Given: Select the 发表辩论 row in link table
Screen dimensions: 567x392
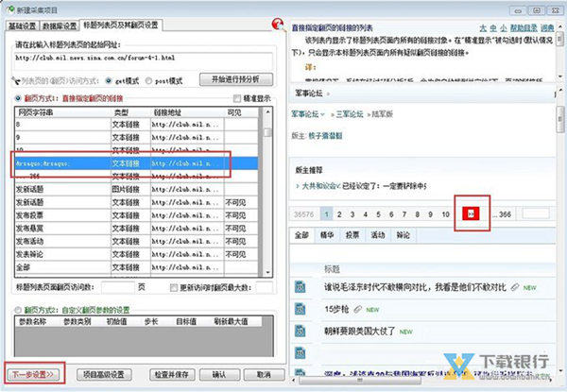Looking at the screenshot, I should click(x=136, y=254).
